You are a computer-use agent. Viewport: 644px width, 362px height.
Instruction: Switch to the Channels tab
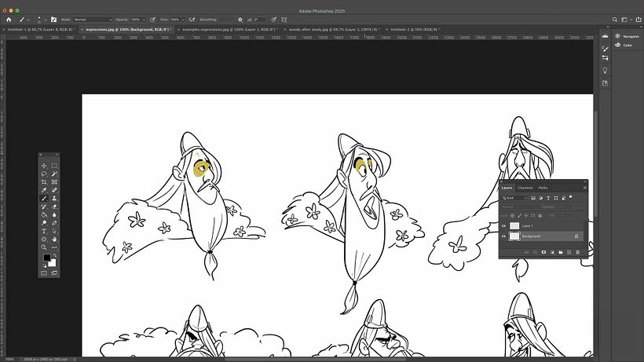pyautogui.click(x=525, y=188)
